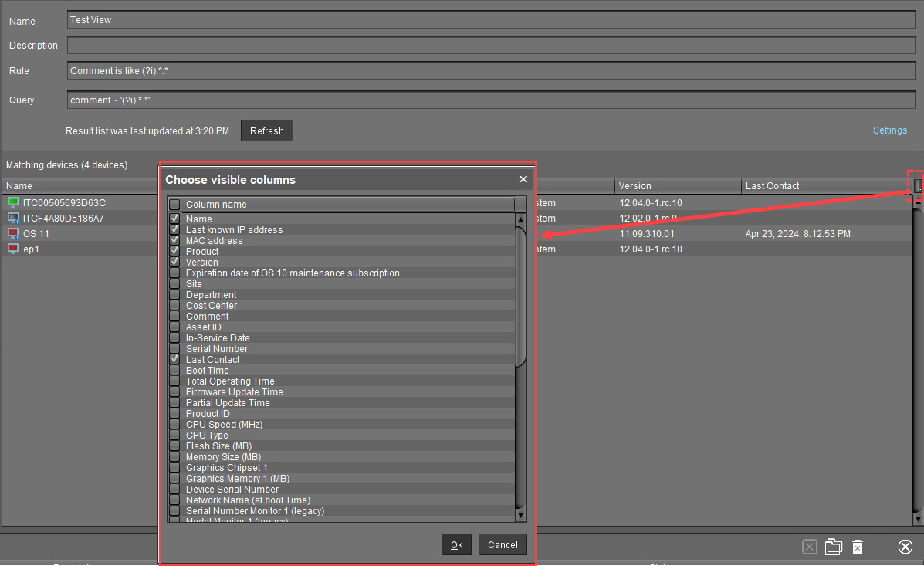Click the dialog scrollbar up arrow

pyautogui.click(x=520, y=219)
